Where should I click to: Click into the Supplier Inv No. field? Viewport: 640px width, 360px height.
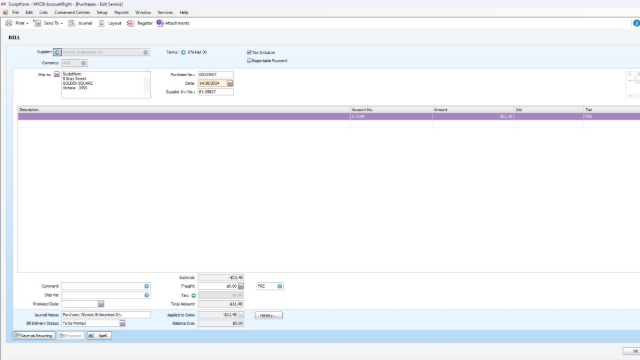(x=216, y=92)
